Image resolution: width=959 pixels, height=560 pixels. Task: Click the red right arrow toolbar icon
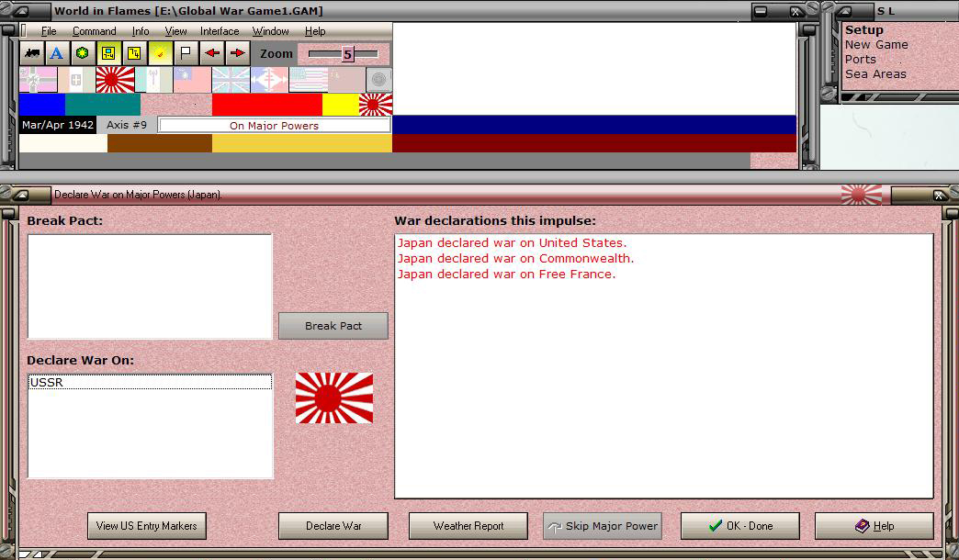[237, 54]
